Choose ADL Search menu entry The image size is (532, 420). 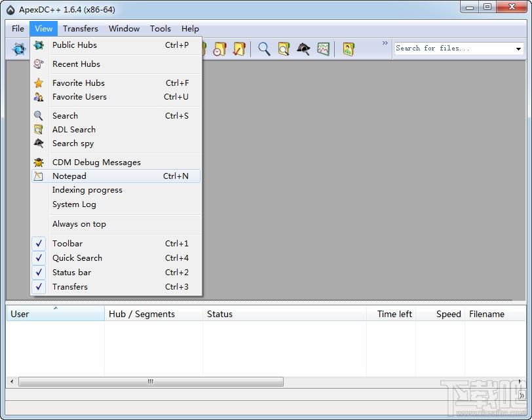pos(116,129)
